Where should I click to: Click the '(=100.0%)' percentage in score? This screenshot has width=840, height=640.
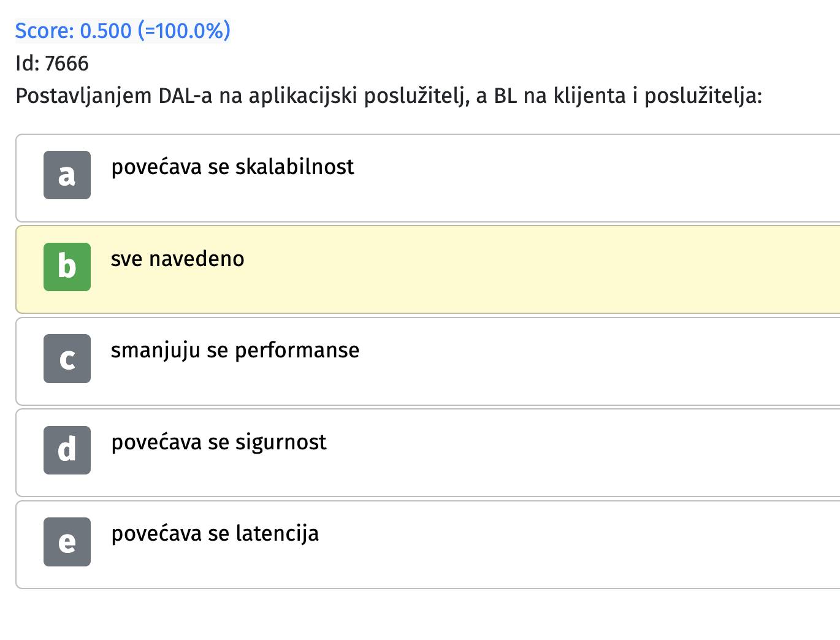pos(185,30)
